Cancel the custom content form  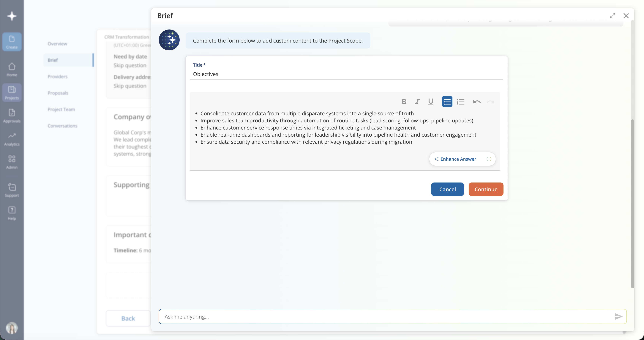[447, 189]
